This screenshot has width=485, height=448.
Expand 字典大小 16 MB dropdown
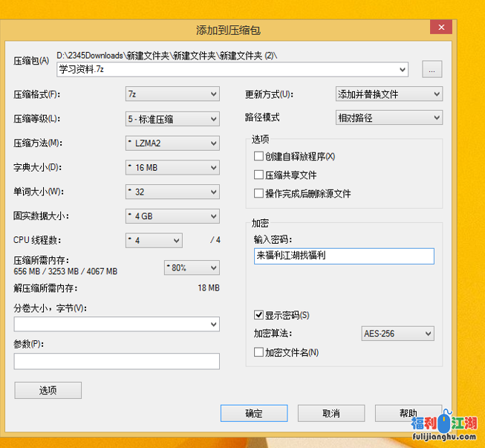click(172, 168)
